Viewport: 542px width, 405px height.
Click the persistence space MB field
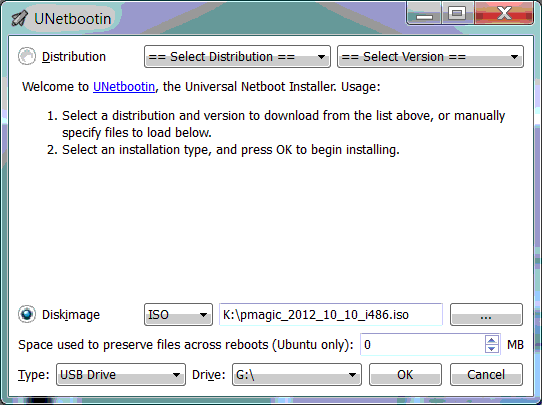(422, 345)
